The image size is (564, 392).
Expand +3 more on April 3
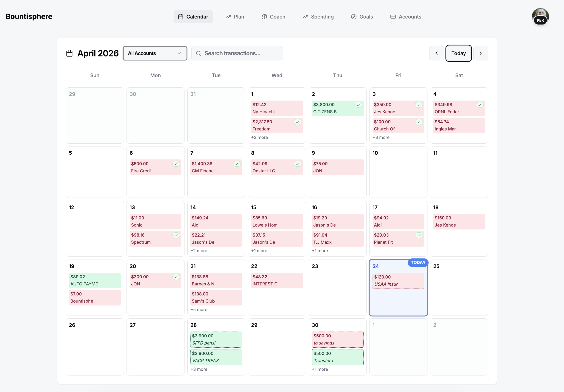tap(381, 137)
